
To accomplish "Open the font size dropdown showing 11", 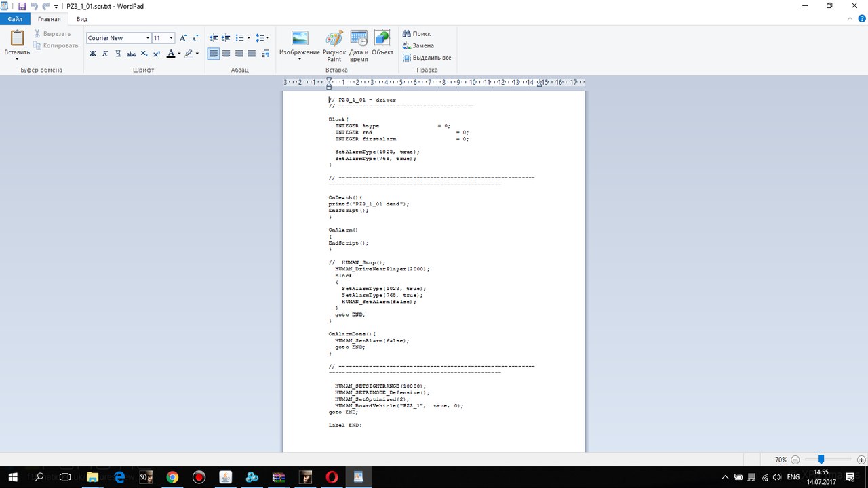I will point(172,38).
